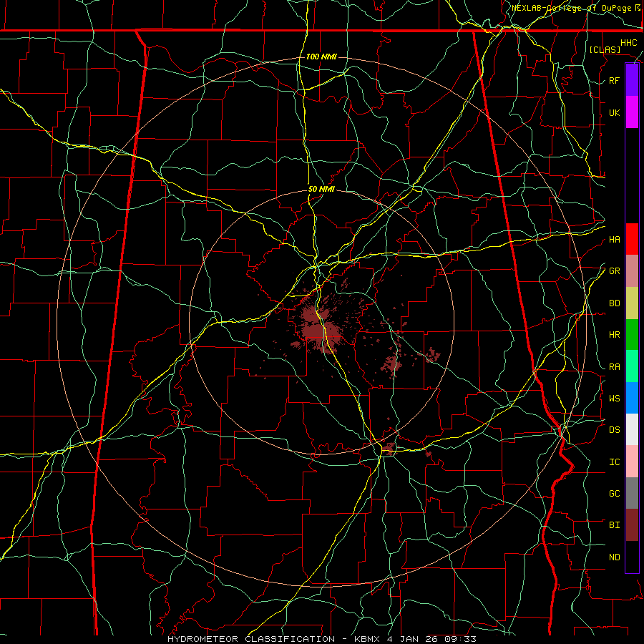Click the gray GC legend swatch
The height and width of the screenshot is (644, 644).
632,493
